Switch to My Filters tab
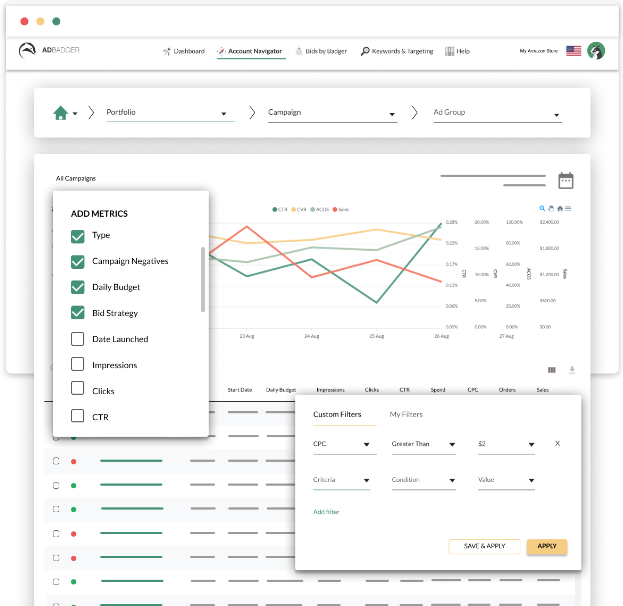Screen dimensions: 623x606 (406, 414)
